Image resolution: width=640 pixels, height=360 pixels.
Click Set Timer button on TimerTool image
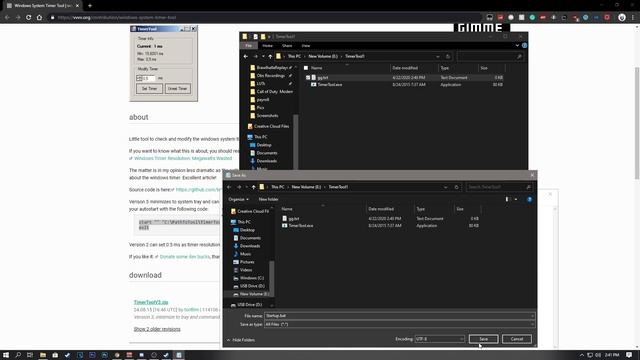(149, 89)
